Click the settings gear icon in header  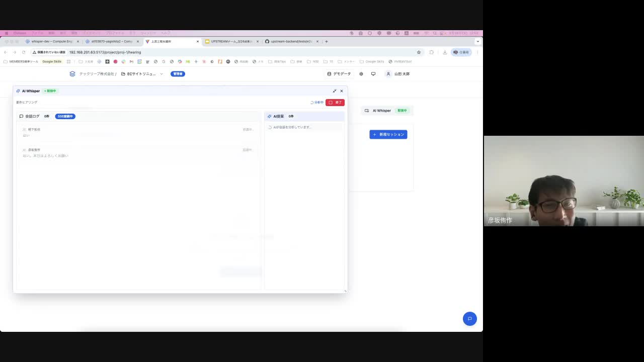coord(361,74)
